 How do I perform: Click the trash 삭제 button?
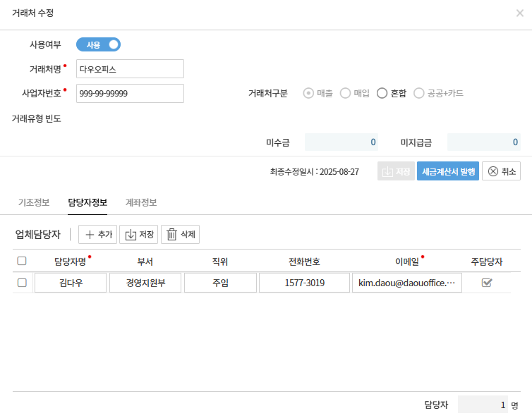point(180,234)
